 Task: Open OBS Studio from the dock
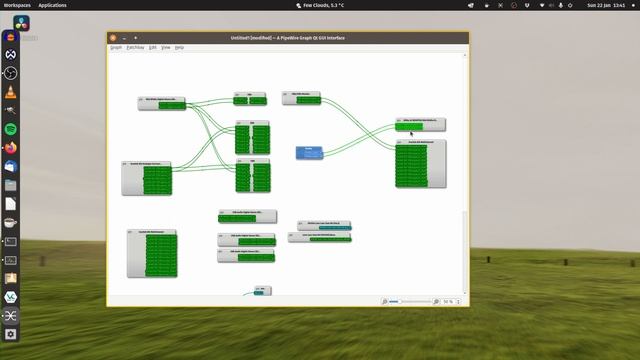click(x=11, y=73)
